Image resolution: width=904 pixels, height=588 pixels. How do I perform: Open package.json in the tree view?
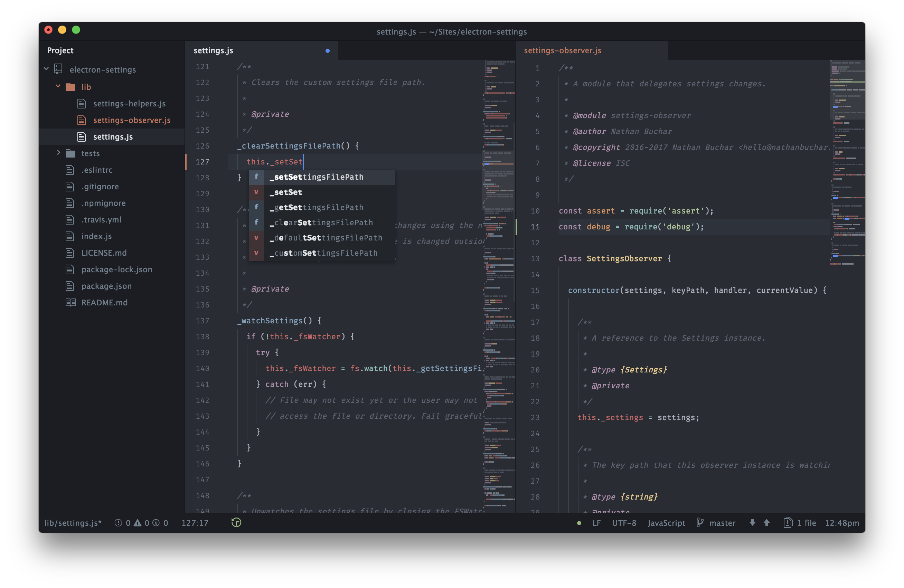(106, 286)
